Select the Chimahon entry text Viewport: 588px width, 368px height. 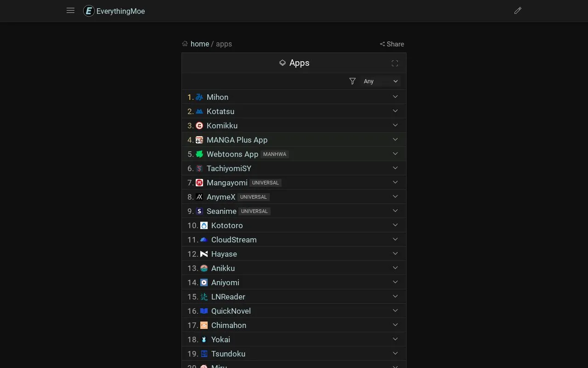click(x=229, y=325)
